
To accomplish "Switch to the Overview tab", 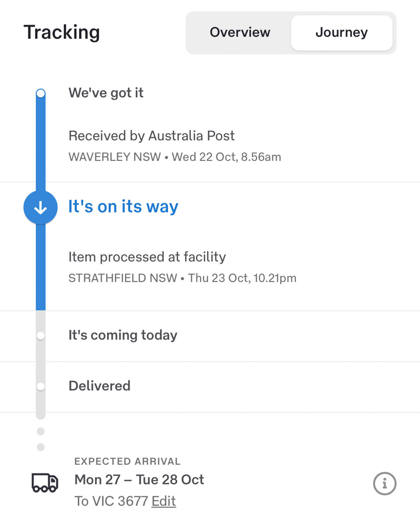I will 240,33.
